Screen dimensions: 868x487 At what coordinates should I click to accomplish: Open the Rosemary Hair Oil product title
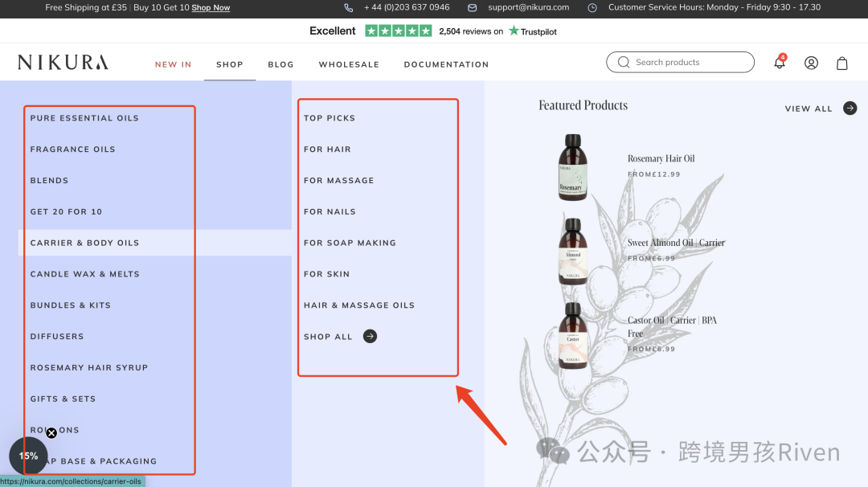tap(661, 158)
